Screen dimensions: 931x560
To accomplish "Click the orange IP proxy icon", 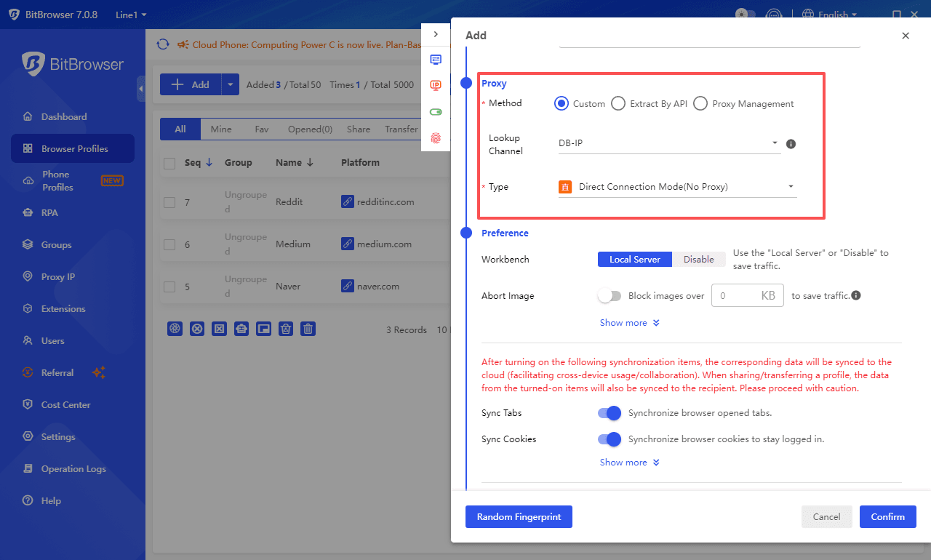I will click(436, 86).
